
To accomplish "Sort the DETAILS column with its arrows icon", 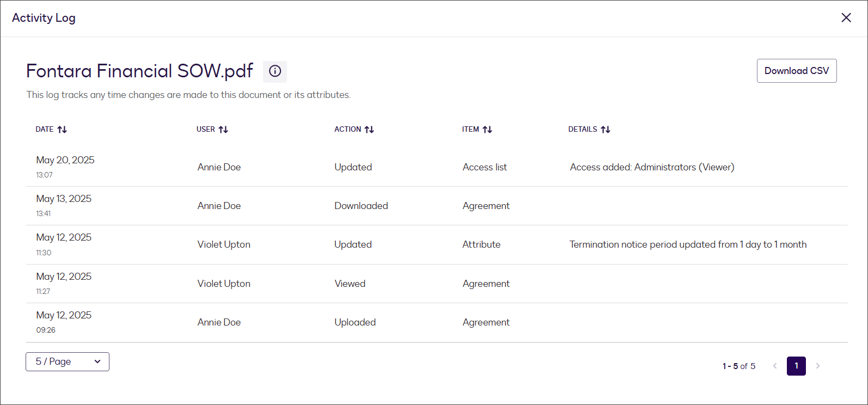I will 606,130.
